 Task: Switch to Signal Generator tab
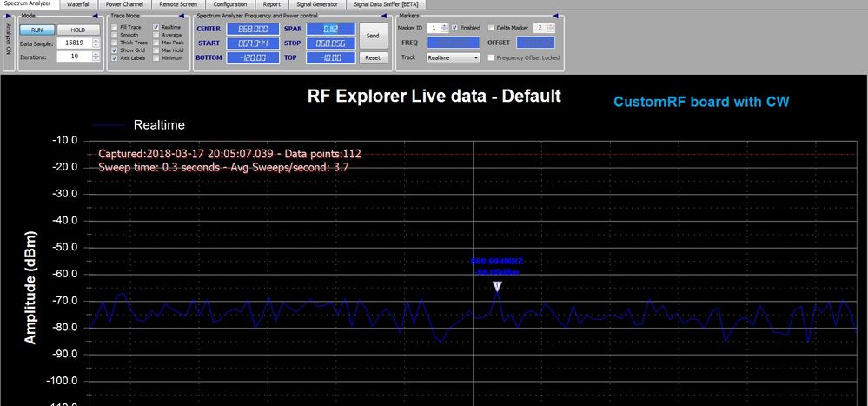tap(317, 3)
